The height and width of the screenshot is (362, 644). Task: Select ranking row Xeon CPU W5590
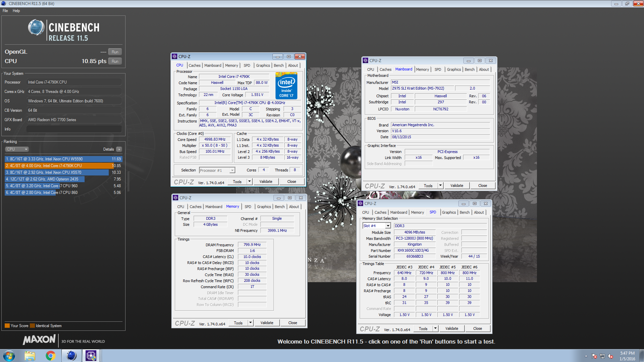63,159
